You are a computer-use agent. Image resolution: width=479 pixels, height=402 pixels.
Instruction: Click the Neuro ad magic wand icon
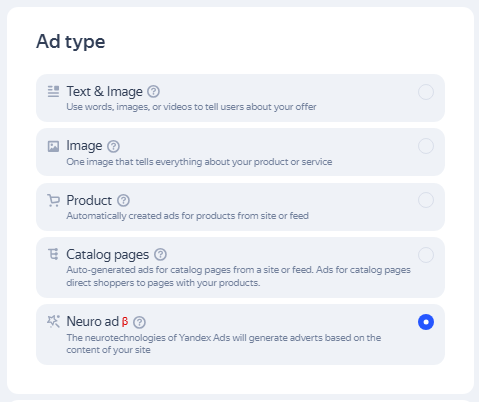(x=53, y=322)
